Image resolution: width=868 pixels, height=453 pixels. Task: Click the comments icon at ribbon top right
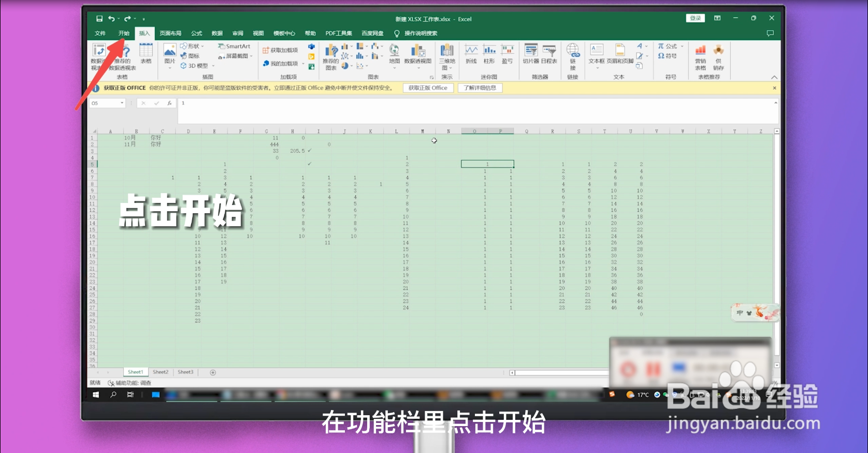(x=770, y=33)
